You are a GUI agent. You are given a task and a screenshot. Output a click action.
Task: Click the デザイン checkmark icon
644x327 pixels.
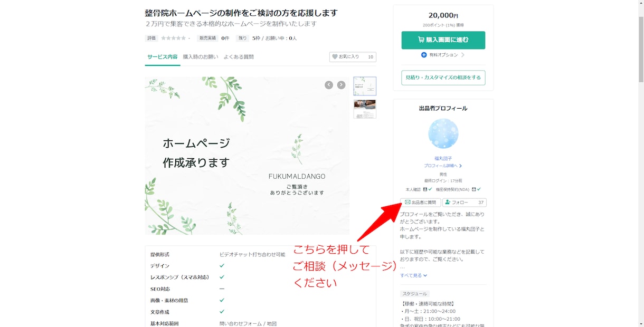pyautogui.click(x=222, y=266)
